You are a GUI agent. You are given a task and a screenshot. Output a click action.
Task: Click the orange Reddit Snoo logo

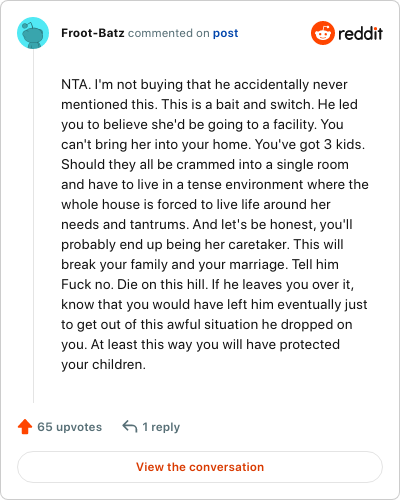(x=323, y=33)
